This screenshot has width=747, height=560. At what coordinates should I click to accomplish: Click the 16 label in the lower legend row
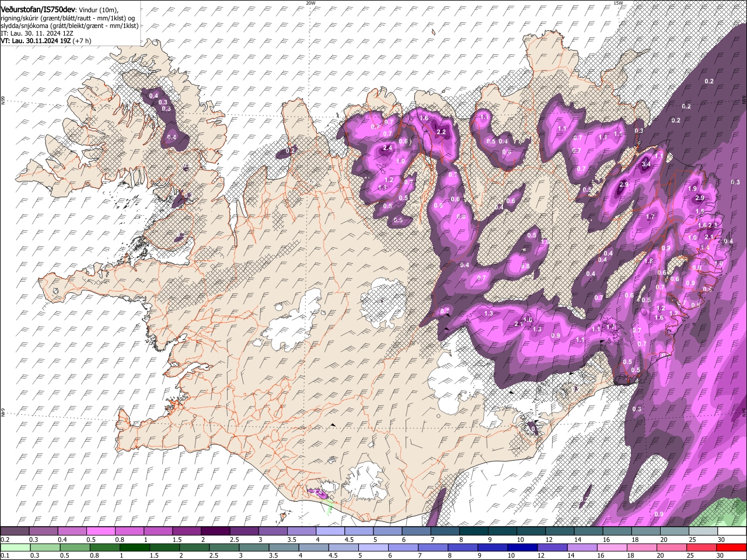click(x=601, y=555)
